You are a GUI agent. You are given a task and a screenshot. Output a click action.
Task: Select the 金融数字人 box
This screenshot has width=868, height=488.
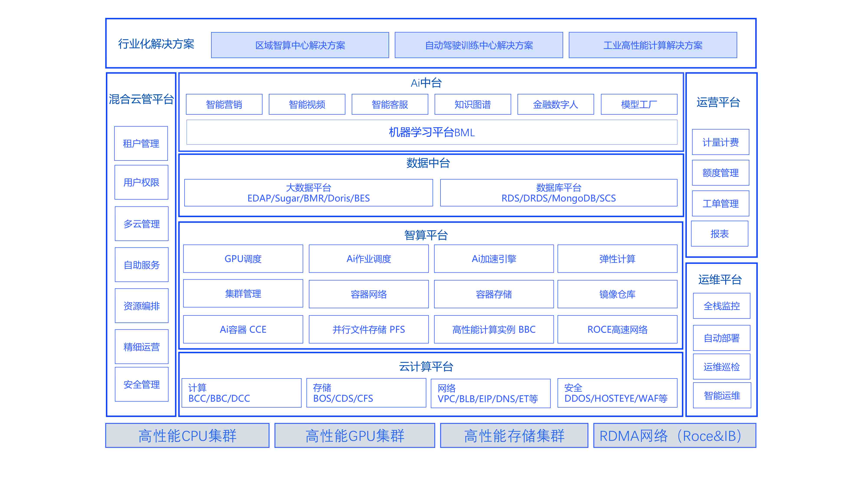coord(556,104)
